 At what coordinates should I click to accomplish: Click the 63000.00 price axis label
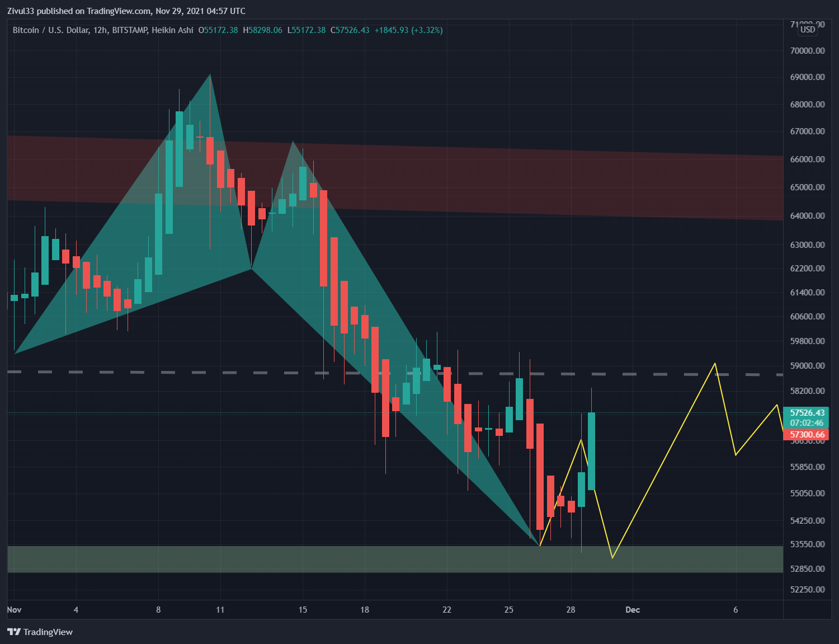point(807,245)
